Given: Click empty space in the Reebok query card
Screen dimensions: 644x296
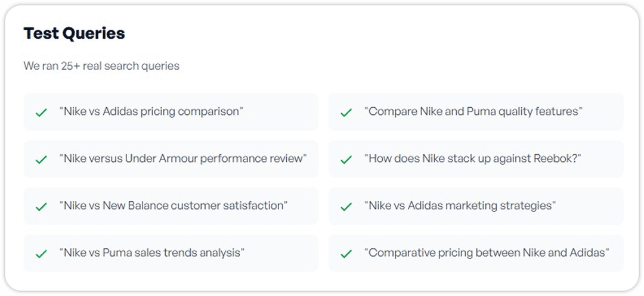Looking at the screenshot, I should 602,159.
